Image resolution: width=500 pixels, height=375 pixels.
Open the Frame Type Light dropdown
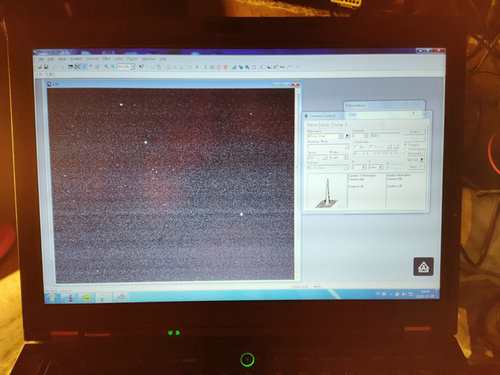point(339,157)
